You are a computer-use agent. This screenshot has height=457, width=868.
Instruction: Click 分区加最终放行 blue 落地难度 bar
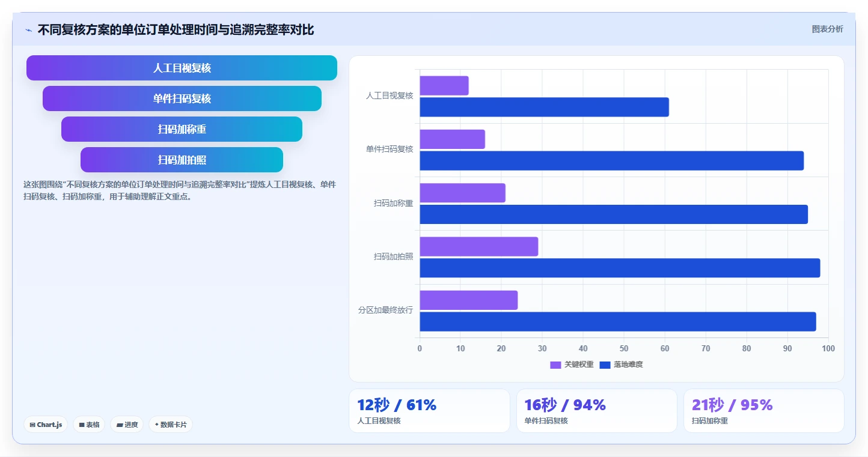pyautogui.click(x=618, y=321)
